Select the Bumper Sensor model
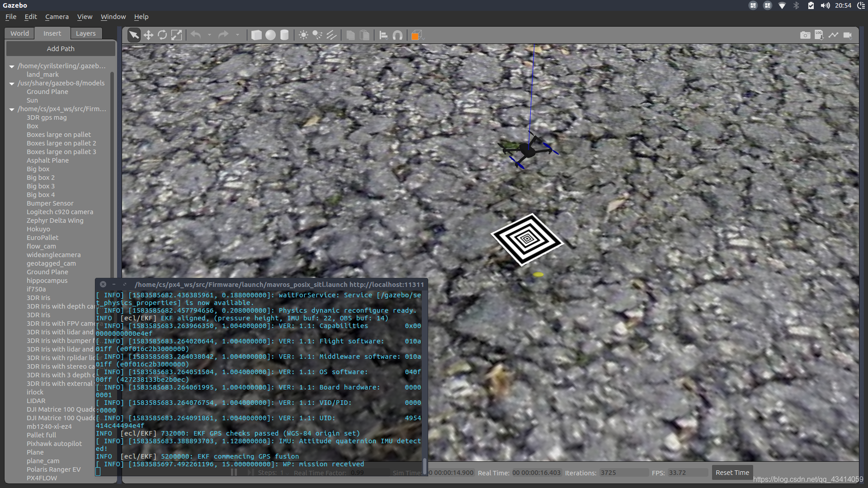The image size is (868, 488). [x=50, y=203]
